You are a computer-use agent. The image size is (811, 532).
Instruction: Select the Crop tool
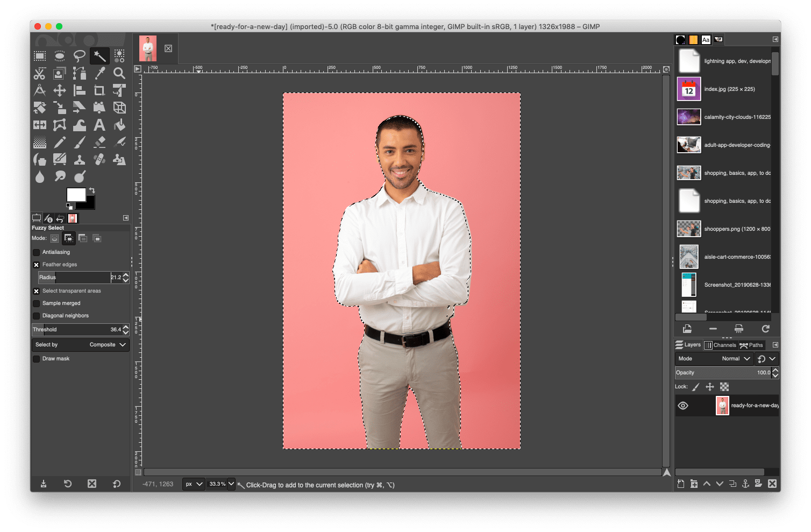[99, 90]
